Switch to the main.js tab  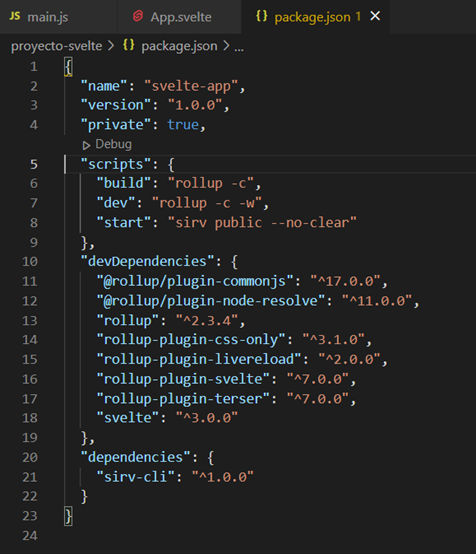(x=58, y=17)
